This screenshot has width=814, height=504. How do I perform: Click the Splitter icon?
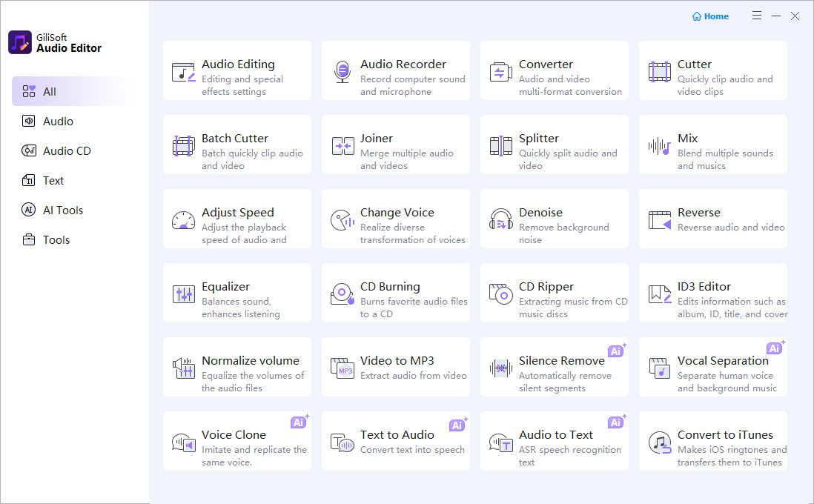tap(501, 146)
